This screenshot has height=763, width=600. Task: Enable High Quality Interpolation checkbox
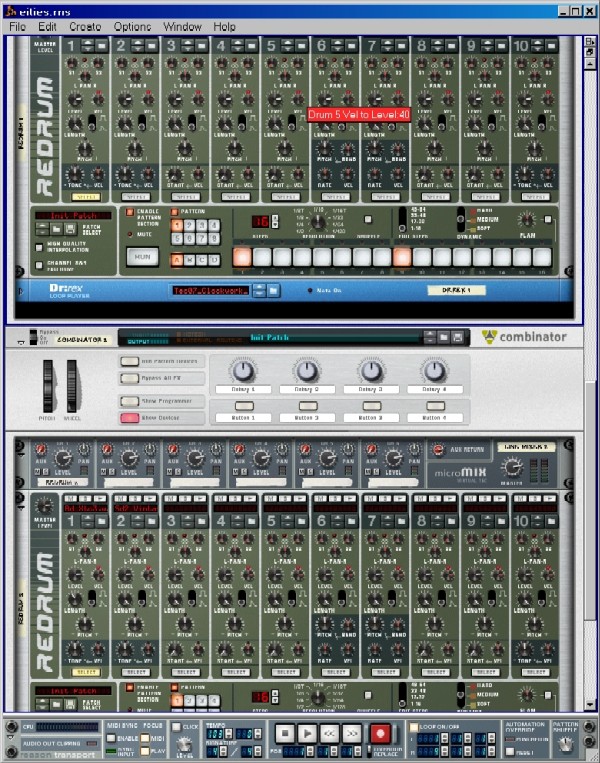coord(39,248)
